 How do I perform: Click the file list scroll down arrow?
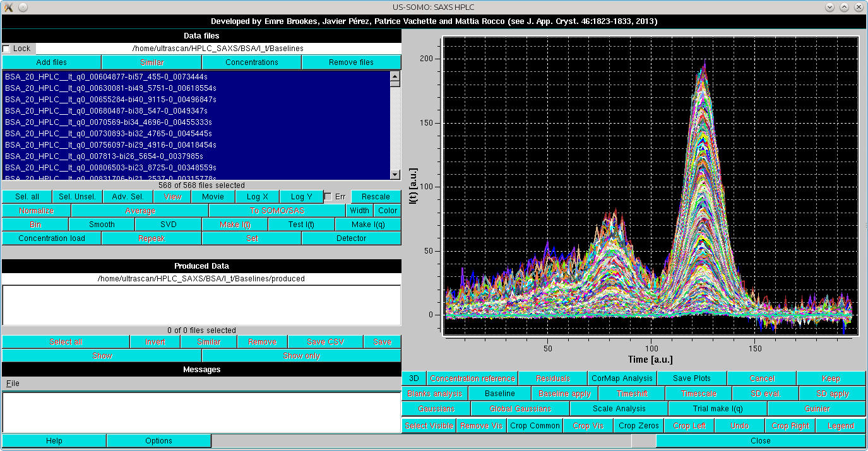pyautogui.click(x=395, y=175)
